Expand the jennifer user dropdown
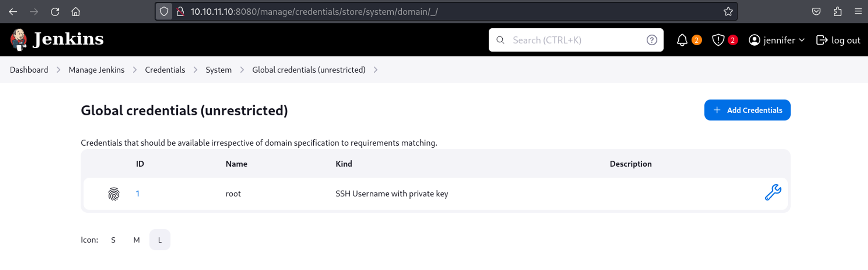Viewport: 868px width, 270px height. (x=801, y=40)
